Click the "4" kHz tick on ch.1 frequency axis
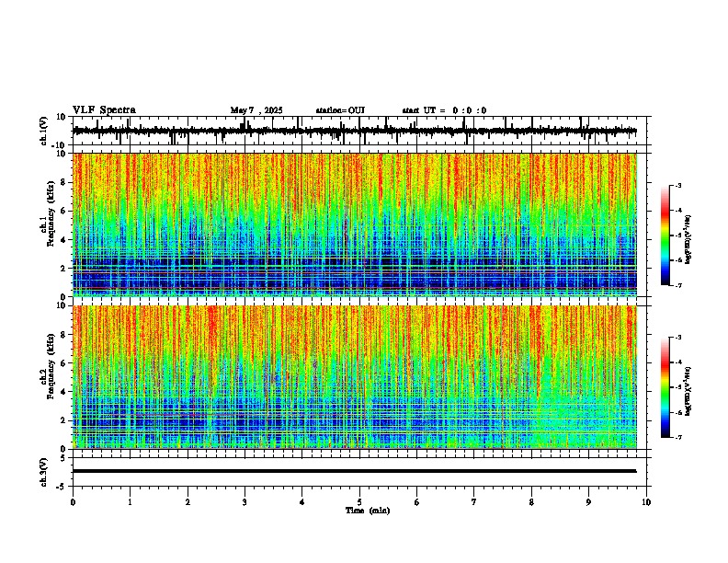The image size is (728, 563). 64,240
